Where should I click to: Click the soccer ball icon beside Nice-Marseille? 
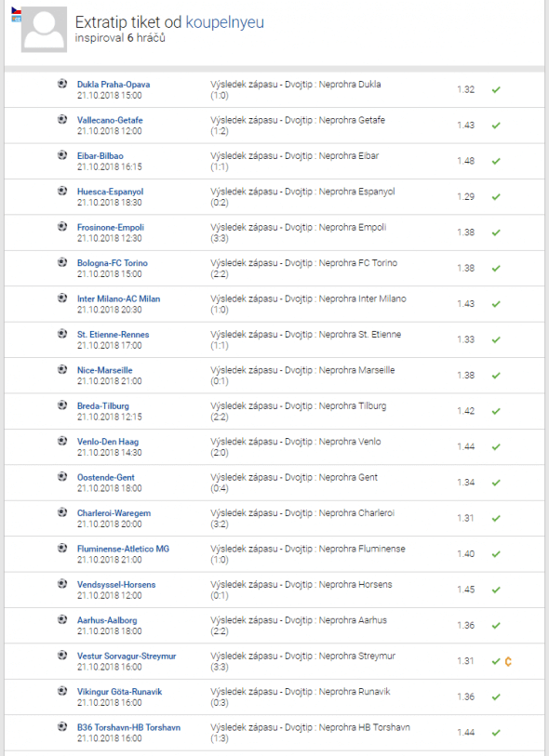point(62,369)
